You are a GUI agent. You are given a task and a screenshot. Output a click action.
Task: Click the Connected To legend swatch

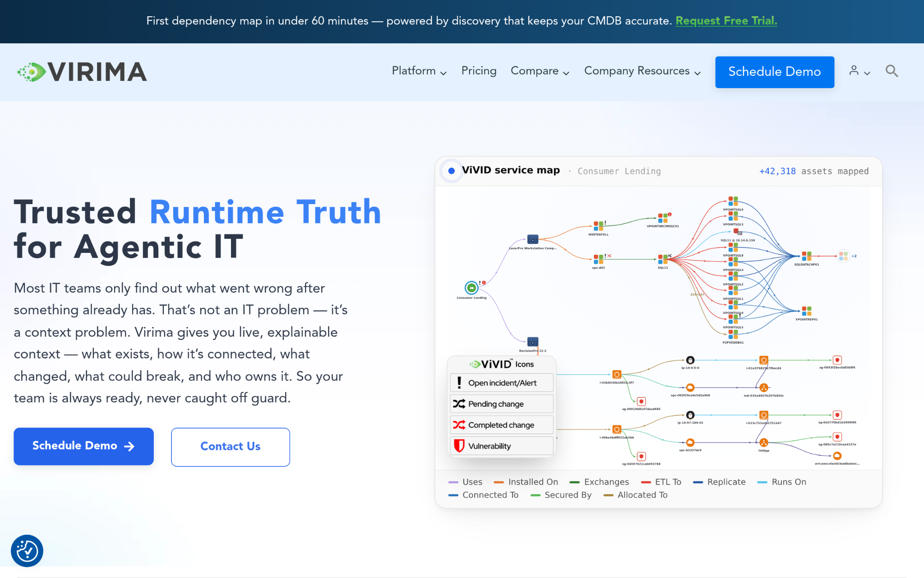[453, 495]
